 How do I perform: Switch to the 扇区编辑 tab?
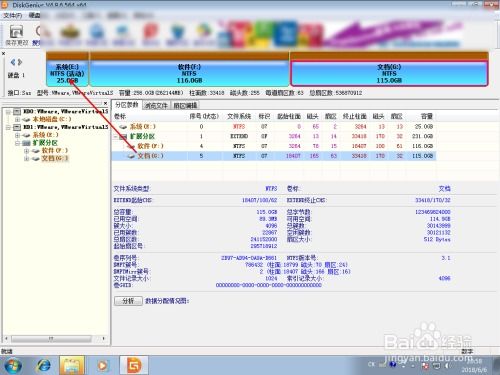coord(185,106)
